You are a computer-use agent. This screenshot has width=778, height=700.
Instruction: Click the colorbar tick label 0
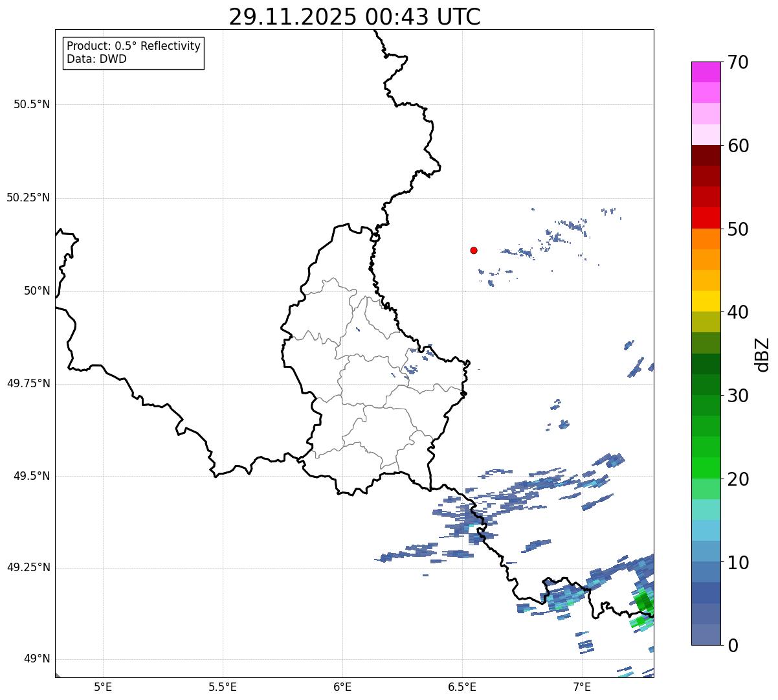732,646
